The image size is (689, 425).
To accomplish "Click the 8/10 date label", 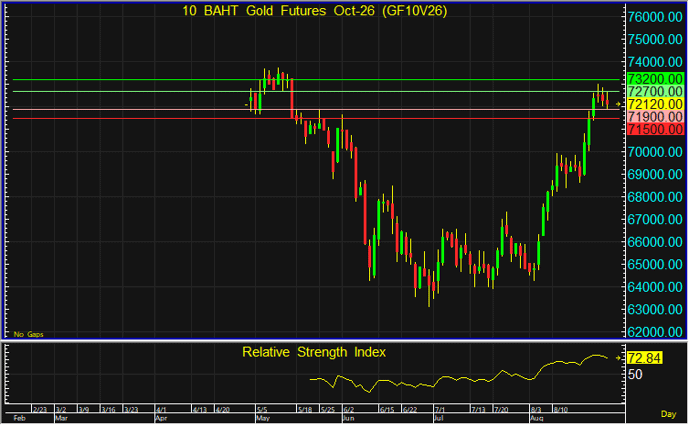I will [560, 410].
